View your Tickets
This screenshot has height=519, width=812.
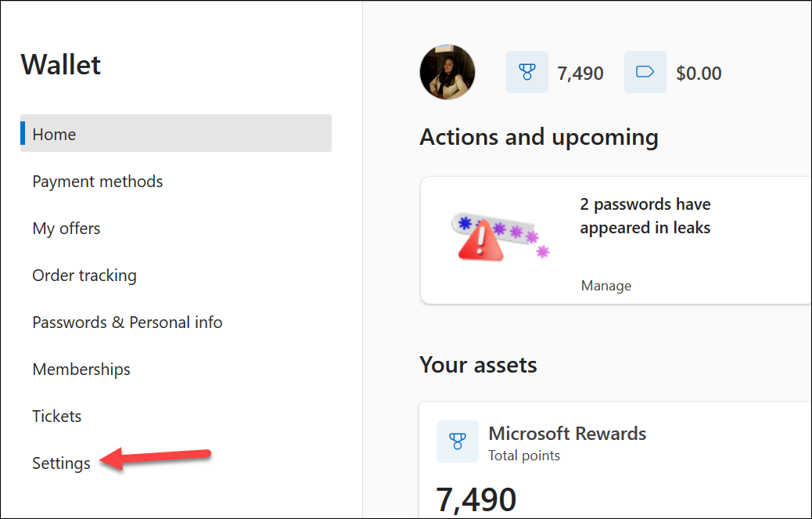[56, 416]
